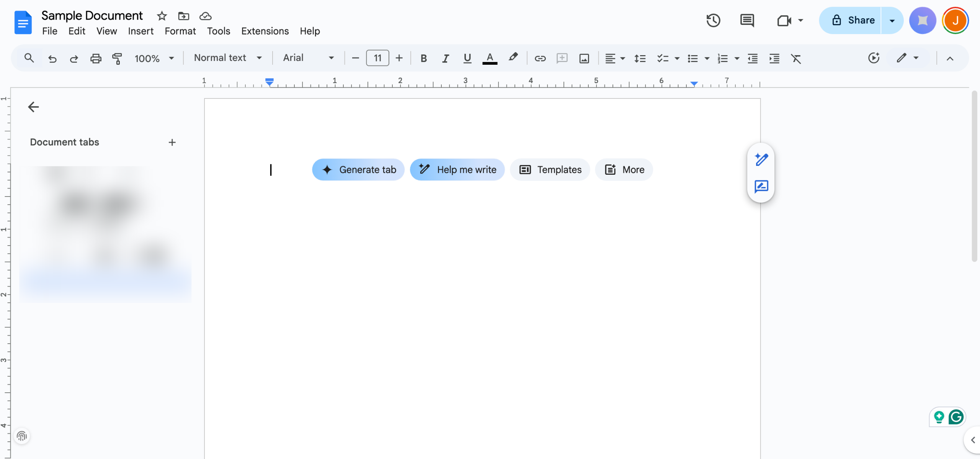This screenshot has height=459, width=980.
Task: Toggle underline formatting
Action: tap(467, 58)
